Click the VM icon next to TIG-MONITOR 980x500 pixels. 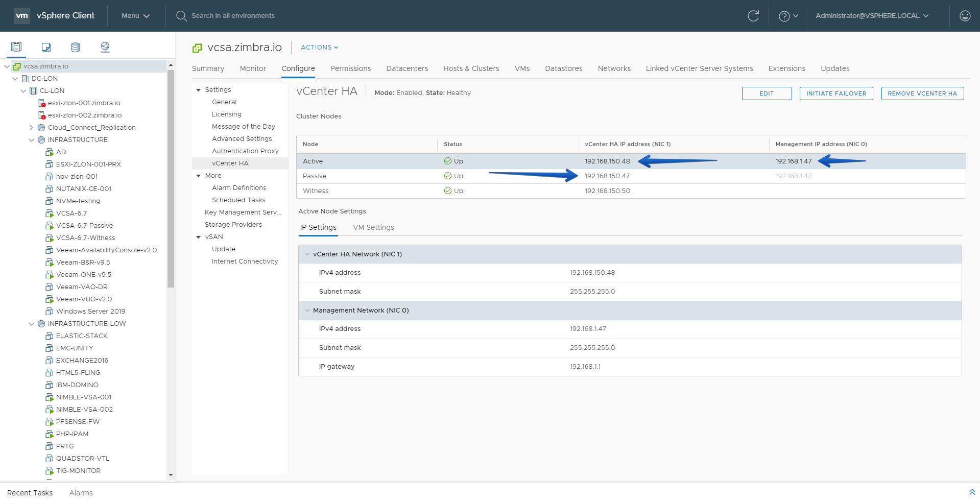pos(50,471)
